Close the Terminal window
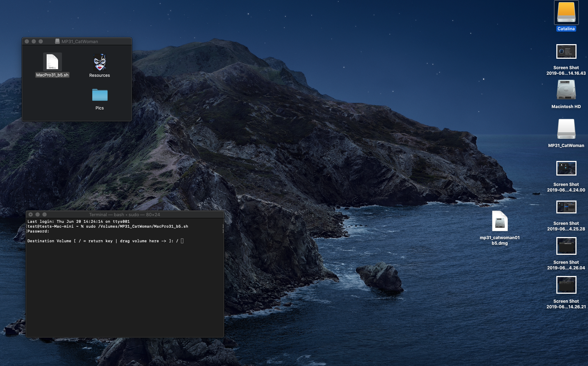 (31, 214)
